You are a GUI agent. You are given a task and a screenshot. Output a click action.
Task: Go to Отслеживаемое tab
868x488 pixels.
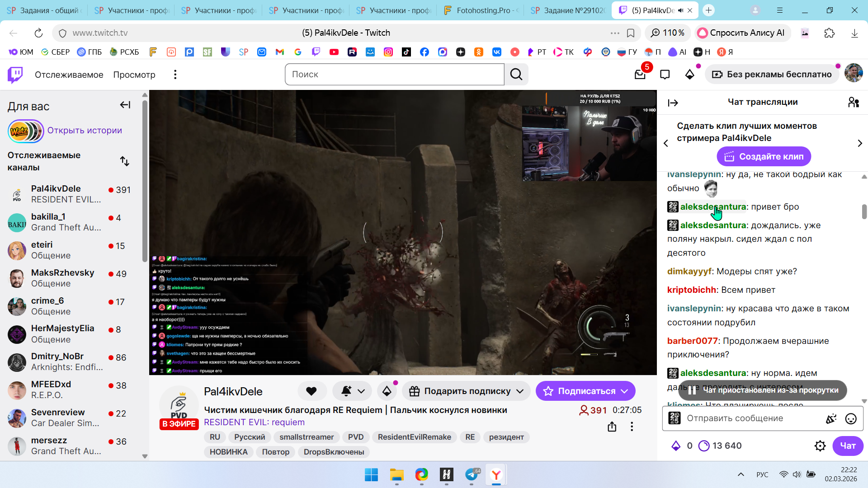pos(69,75)
